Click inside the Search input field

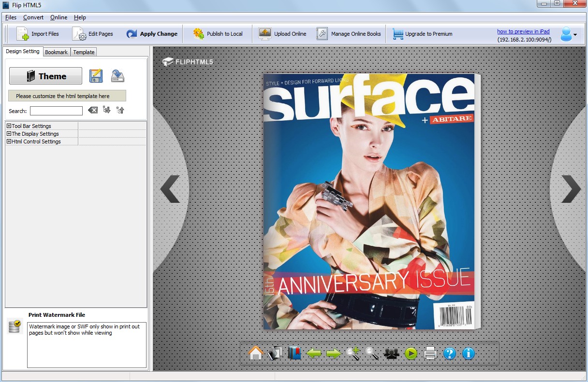click(x=56, y=111)
